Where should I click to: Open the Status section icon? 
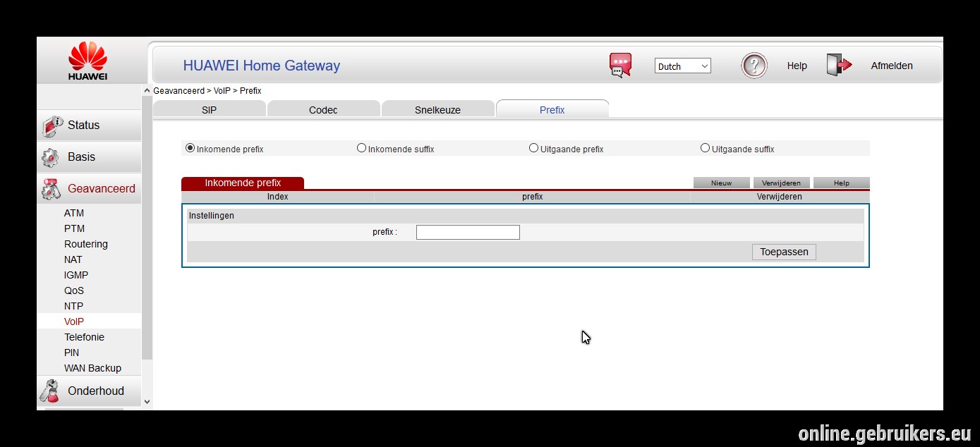[52, 125]
